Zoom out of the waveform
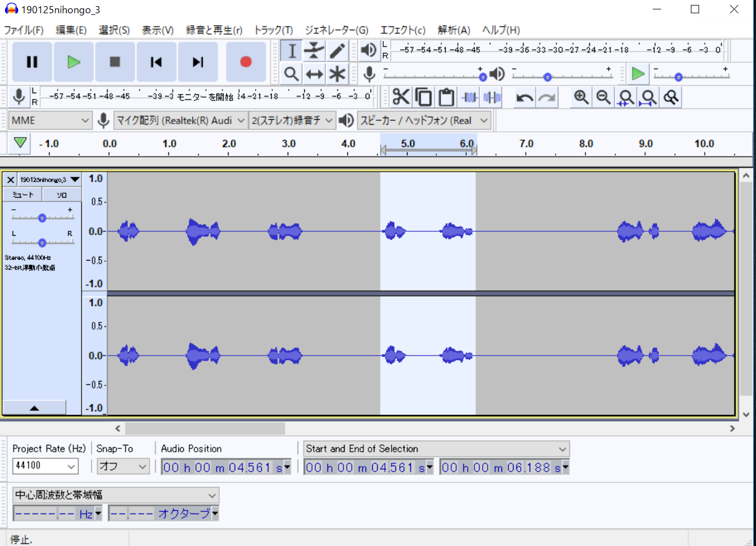This screenshot has height=546, width=756. point(604,97)
